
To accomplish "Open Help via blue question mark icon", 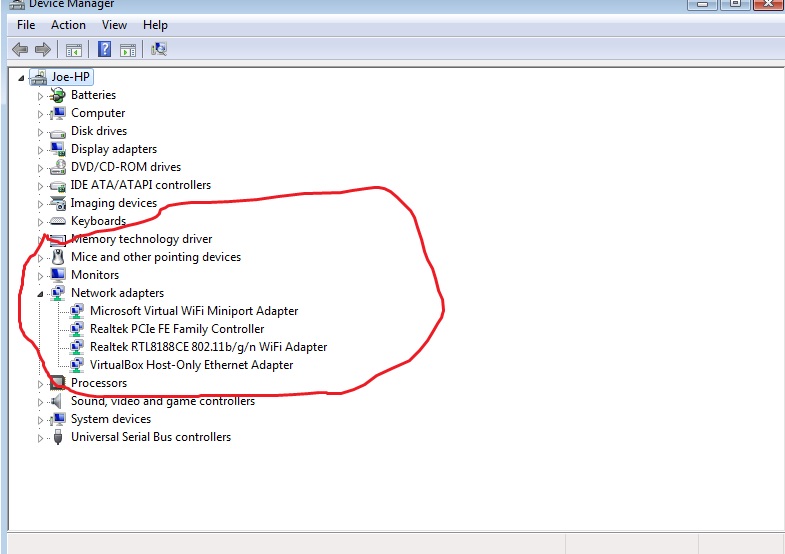I will pyautogui.click(x=105, y=49).
